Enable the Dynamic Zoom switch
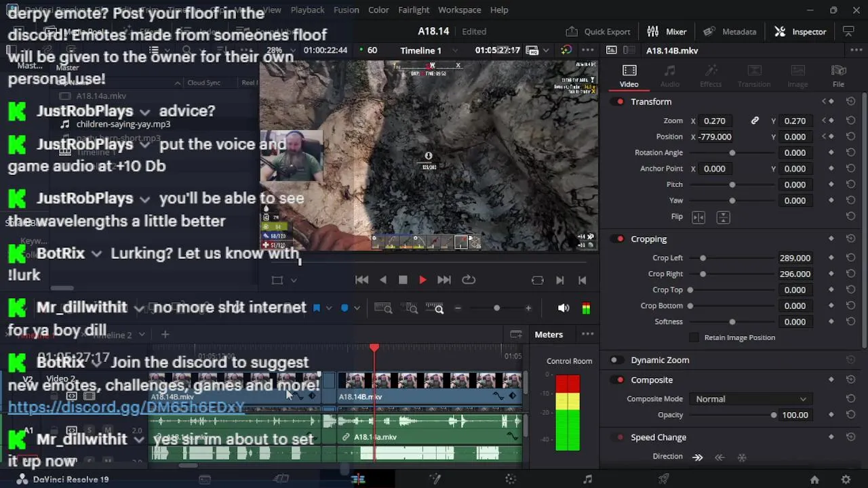 (x=617, y=361)
